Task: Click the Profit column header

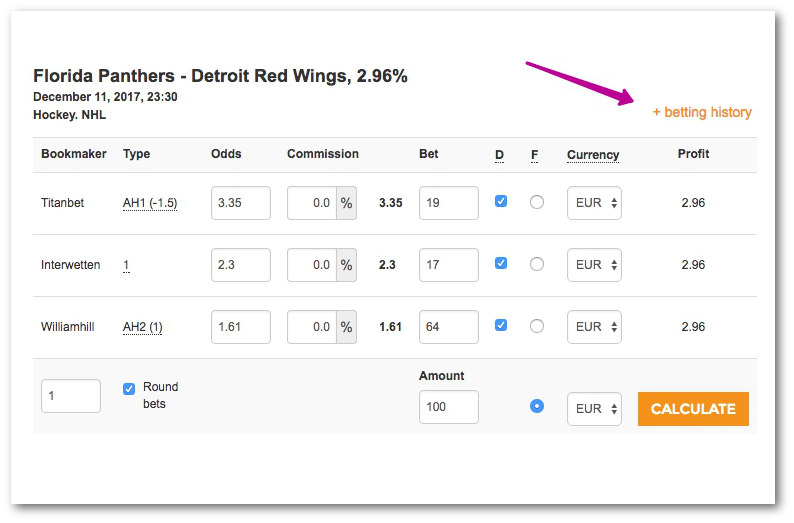Action: pos(693,154)
